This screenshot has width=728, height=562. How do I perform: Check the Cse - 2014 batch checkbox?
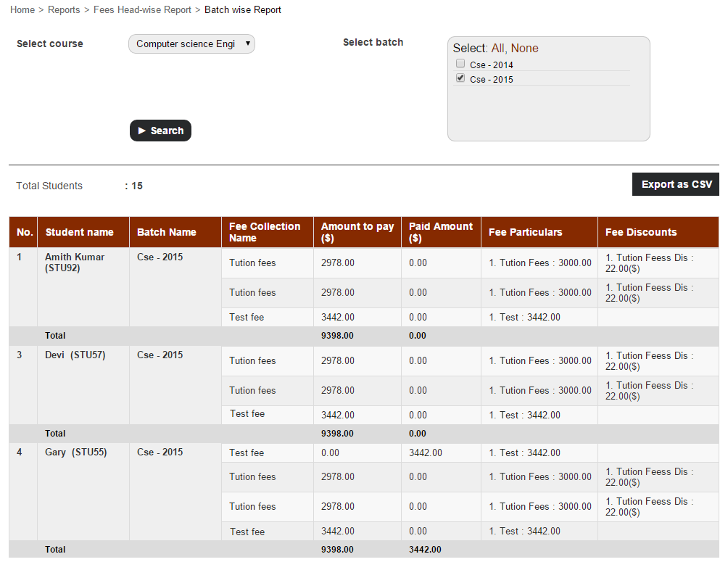[x=460, y=64]
